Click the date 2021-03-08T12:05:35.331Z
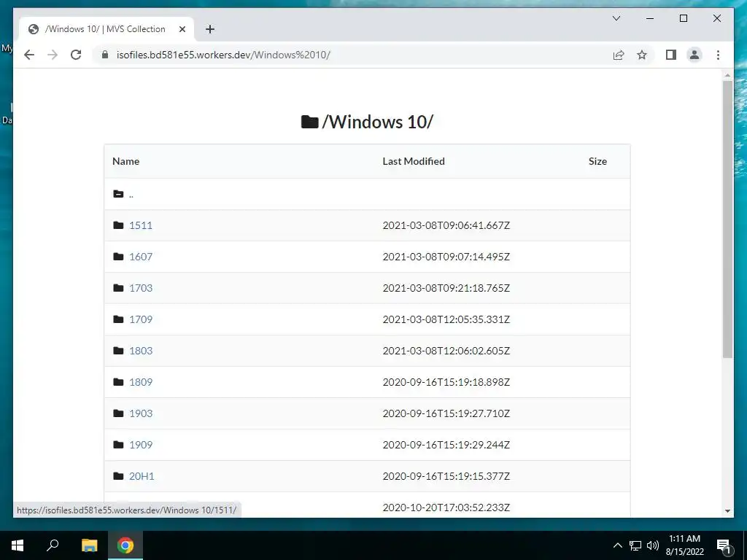This screenshot has height=560, width=747. [x=446, y=319]
